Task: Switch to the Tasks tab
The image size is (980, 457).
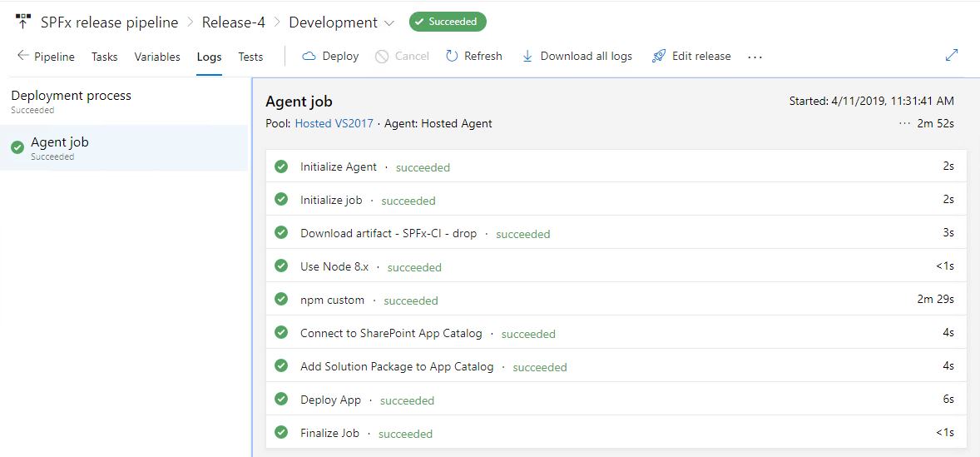Action: click(104, 57)
